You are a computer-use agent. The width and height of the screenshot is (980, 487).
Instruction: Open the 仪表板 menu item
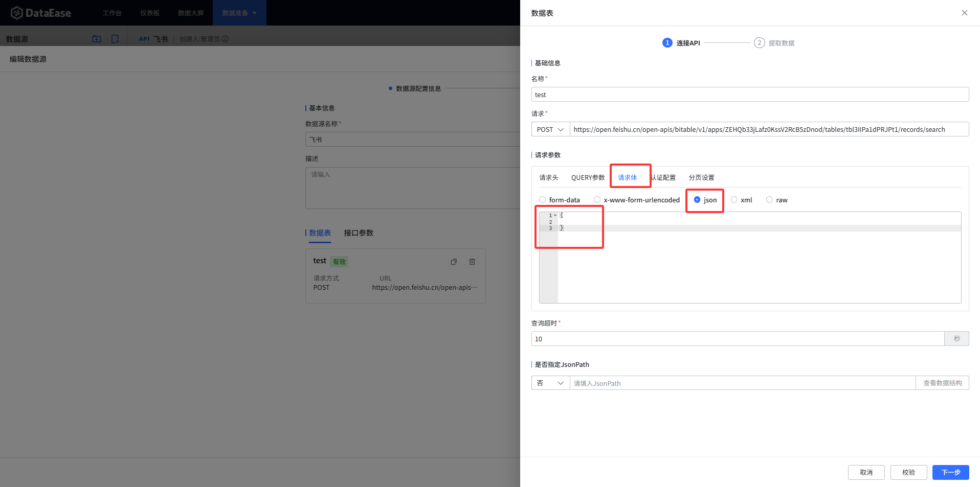149,12
